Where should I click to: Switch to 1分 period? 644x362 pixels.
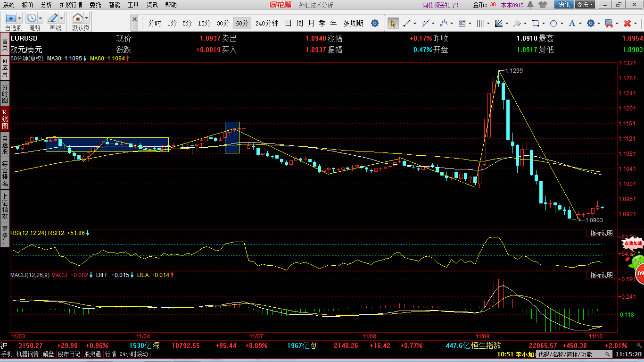click(x=172, y=23)
